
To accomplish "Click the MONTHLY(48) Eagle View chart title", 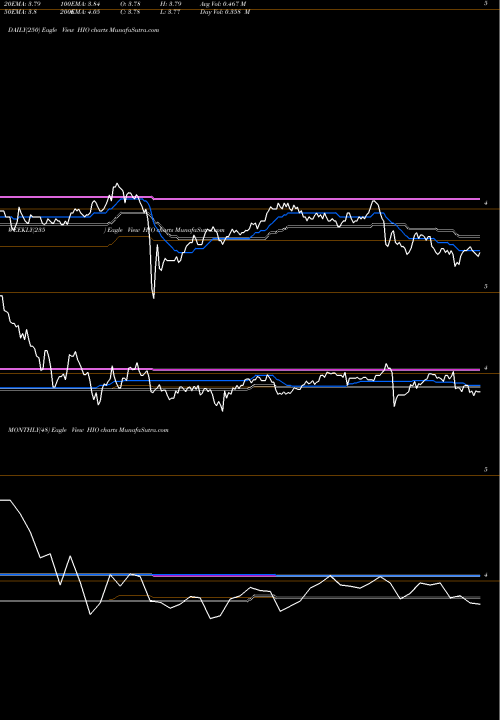I will [88, 430].
